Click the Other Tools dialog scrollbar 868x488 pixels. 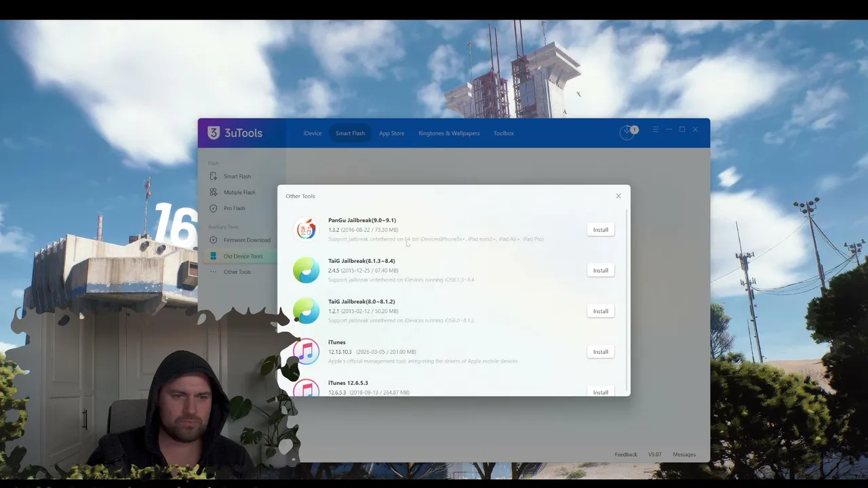(627, 302)
